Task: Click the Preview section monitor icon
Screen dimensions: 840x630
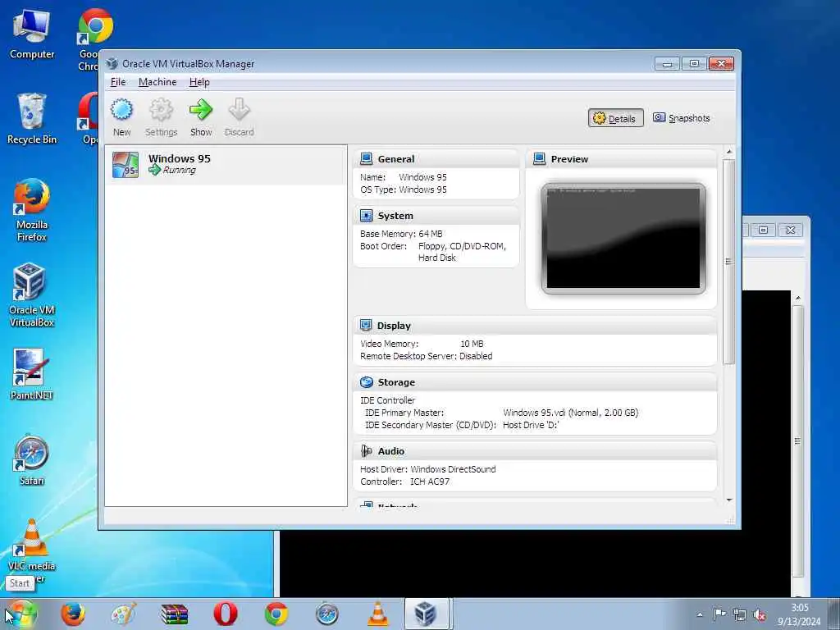Action: [x=540, y=158]
